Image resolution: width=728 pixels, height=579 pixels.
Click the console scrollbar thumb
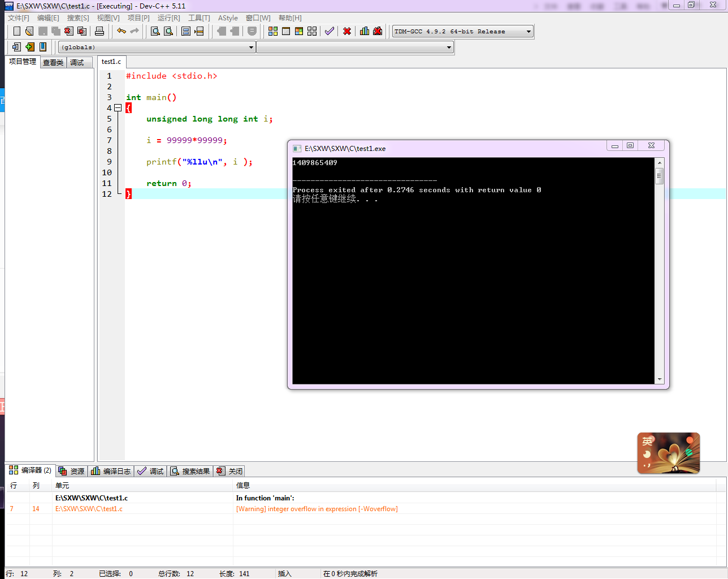coord(659,176)
